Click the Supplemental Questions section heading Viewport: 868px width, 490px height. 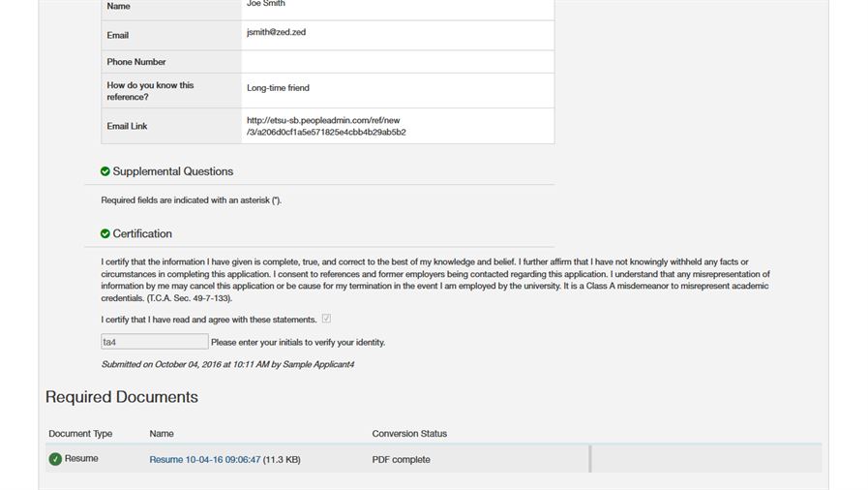click(x=172, y=171)
